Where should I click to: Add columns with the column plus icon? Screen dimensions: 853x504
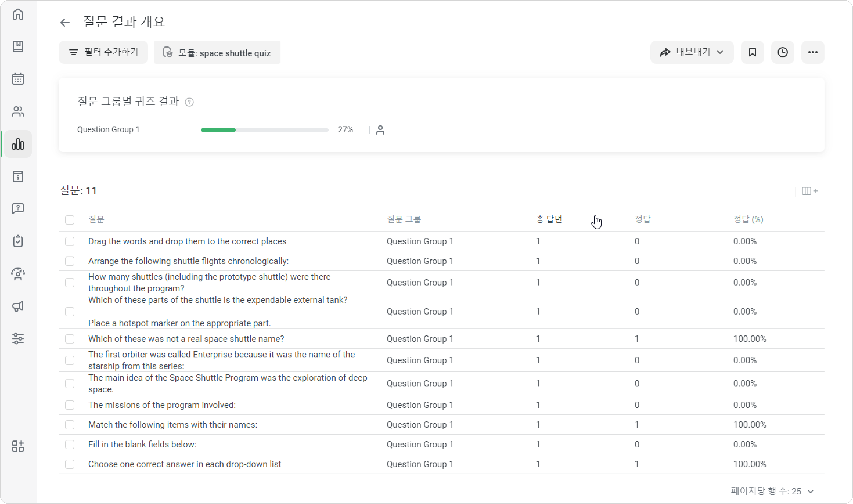pos(810,191)
